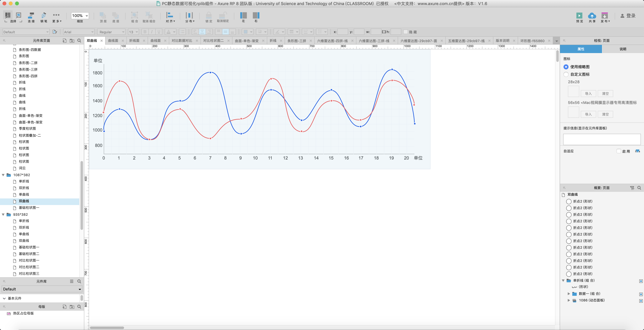The width and height of the screenshot is (644, 330).
Task: Enable the adaptive views checkbox
Action: 619,151
